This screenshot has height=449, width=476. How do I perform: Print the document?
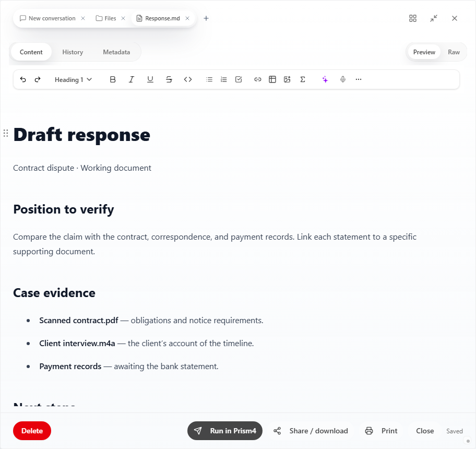point(382,431)
